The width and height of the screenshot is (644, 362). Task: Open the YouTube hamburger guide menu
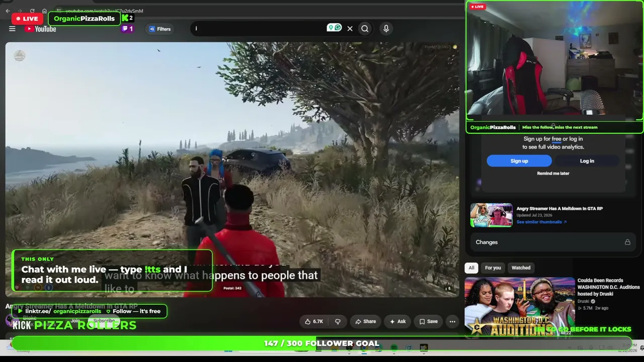pos(12,29)
